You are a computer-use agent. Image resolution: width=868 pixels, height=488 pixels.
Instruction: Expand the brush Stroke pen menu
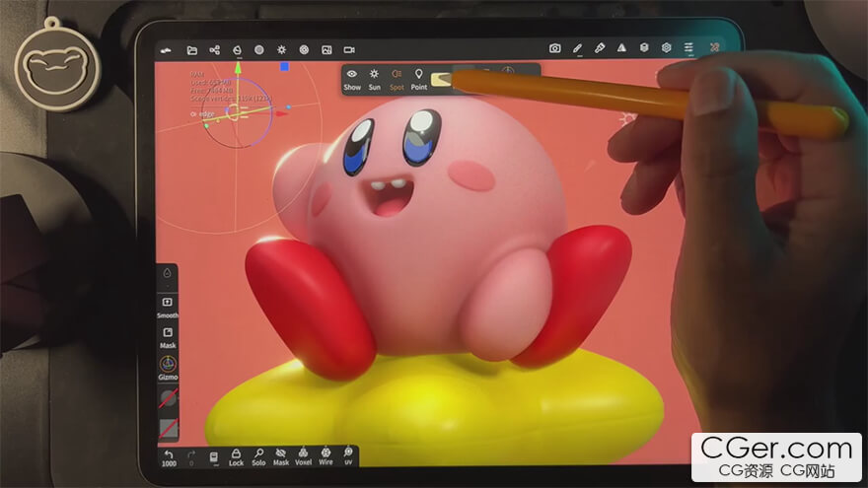(x=577, y=47)
